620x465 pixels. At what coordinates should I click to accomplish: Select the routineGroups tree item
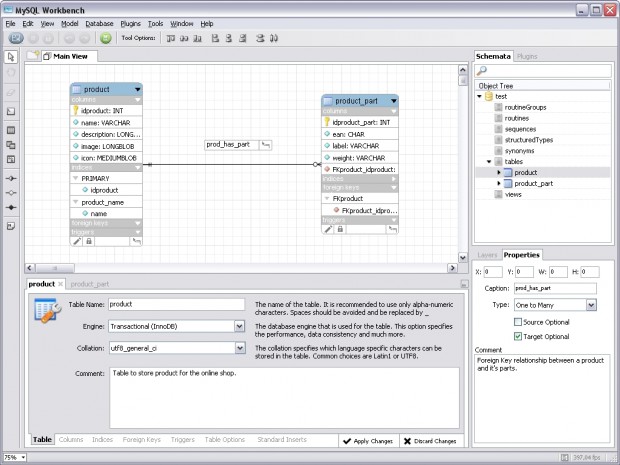click(x=525, y=107)
